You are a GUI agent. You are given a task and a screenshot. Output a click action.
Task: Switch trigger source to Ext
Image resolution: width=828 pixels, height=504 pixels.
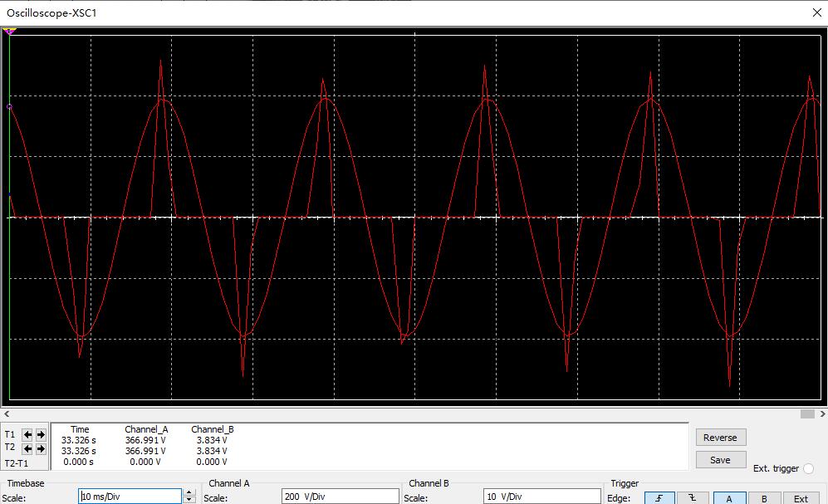pos(800,498)
